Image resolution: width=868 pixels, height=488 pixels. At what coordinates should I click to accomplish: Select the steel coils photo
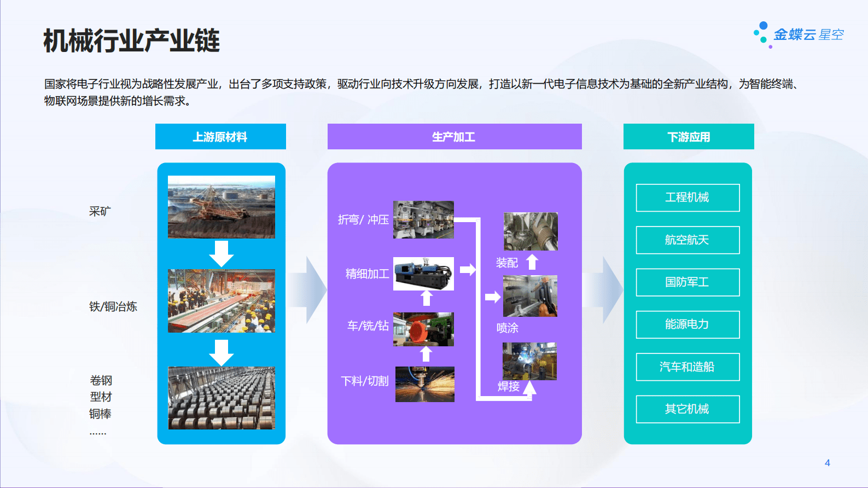[x=222, y=398]
